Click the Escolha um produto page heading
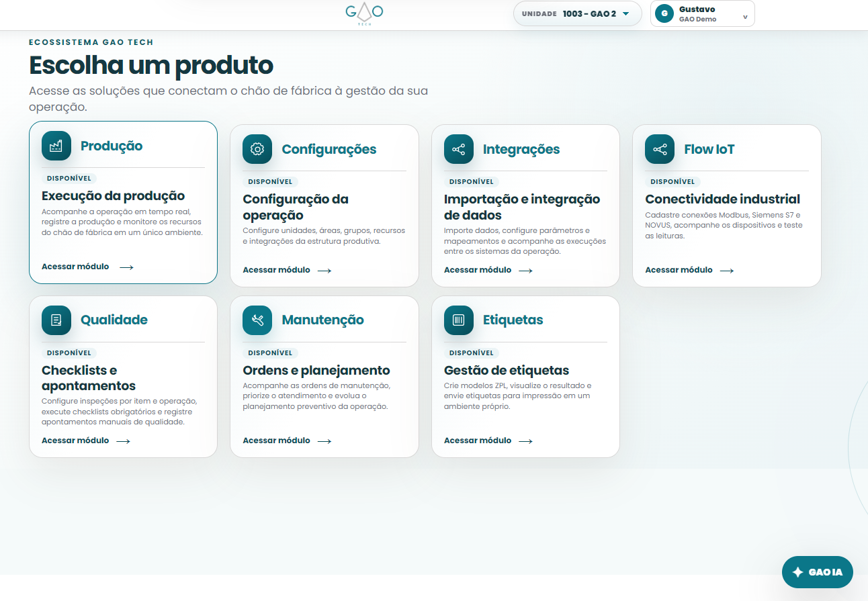The image size is (868, 601). pos(151,66)
